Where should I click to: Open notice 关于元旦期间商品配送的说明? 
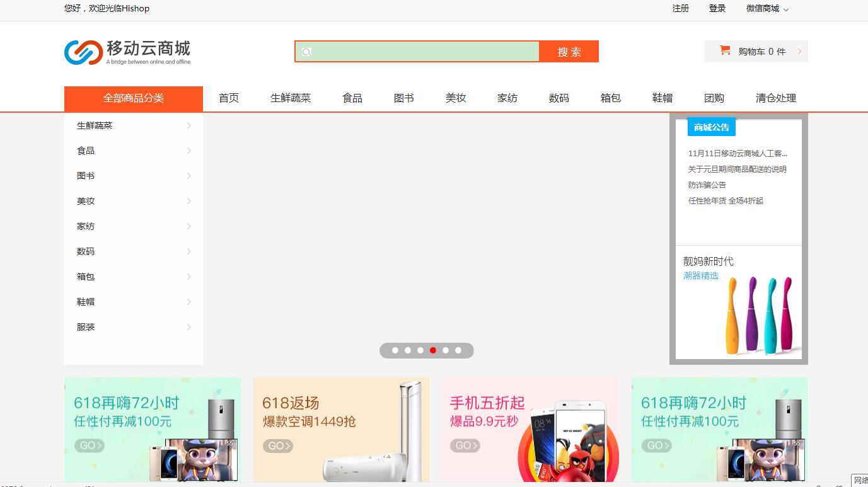click(x=738, y=169)
